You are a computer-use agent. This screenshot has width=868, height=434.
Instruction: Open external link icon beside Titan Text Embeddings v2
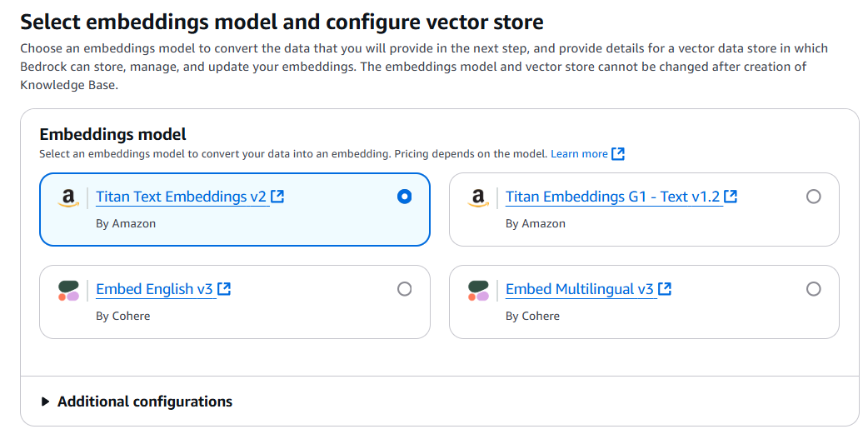(x=277, y=197)
